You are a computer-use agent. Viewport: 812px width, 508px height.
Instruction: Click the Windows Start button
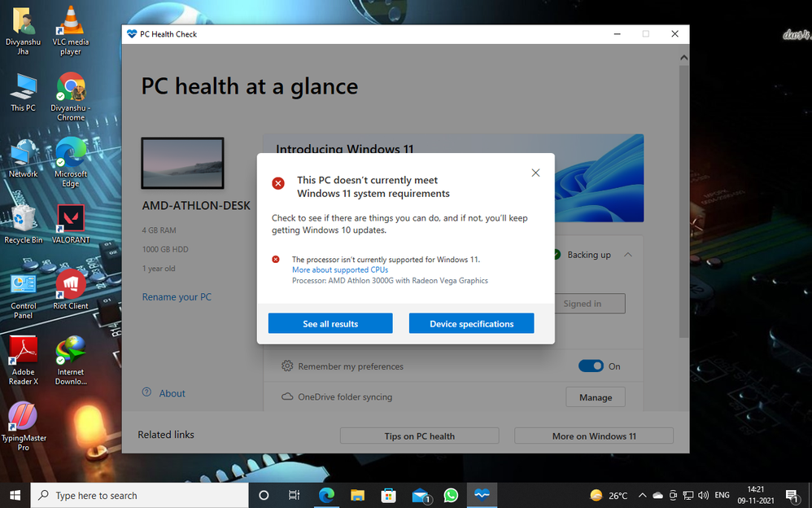15,495
